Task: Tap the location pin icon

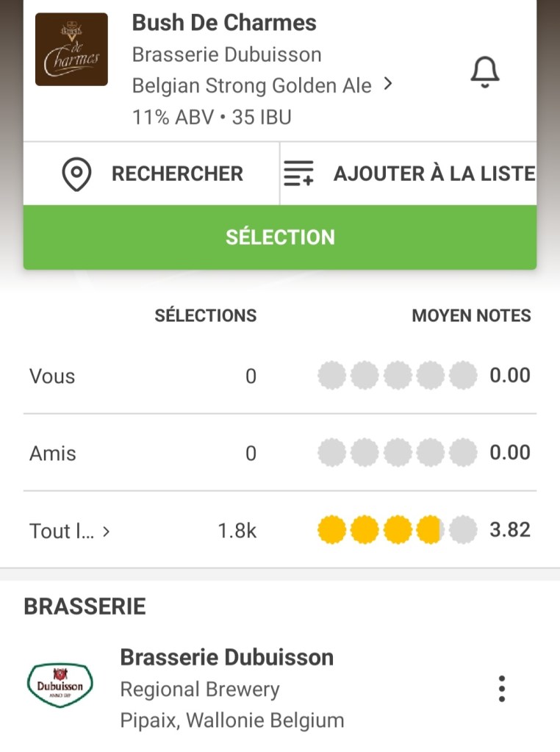Action: (76, 174)
